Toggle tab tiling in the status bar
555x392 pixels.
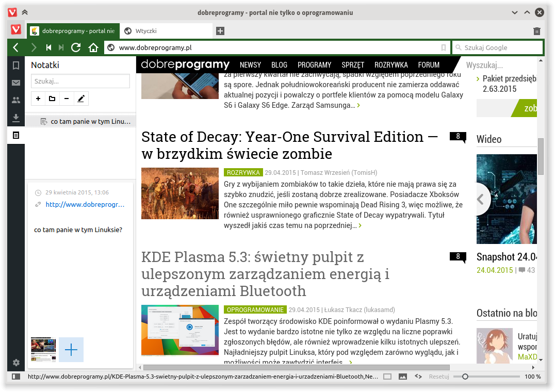pos(387,377)
